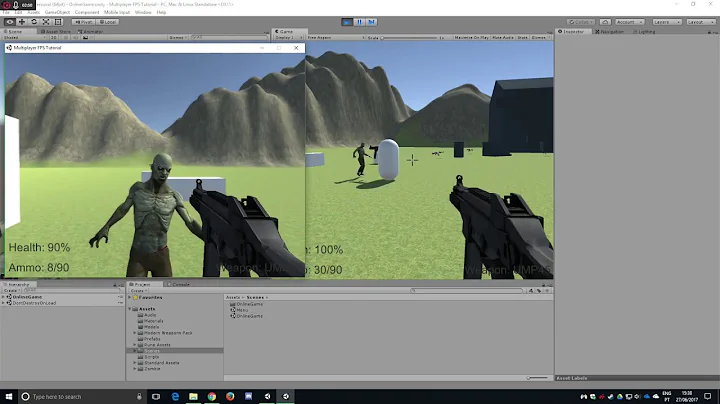Stop play mode with Play button
This screenshot has width=720, height=404.
[347, 22]
